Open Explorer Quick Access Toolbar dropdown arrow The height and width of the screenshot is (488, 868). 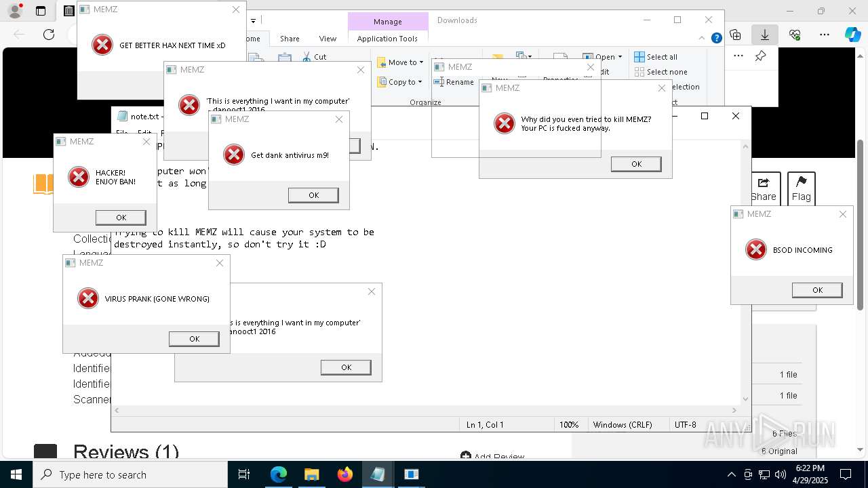253,20
